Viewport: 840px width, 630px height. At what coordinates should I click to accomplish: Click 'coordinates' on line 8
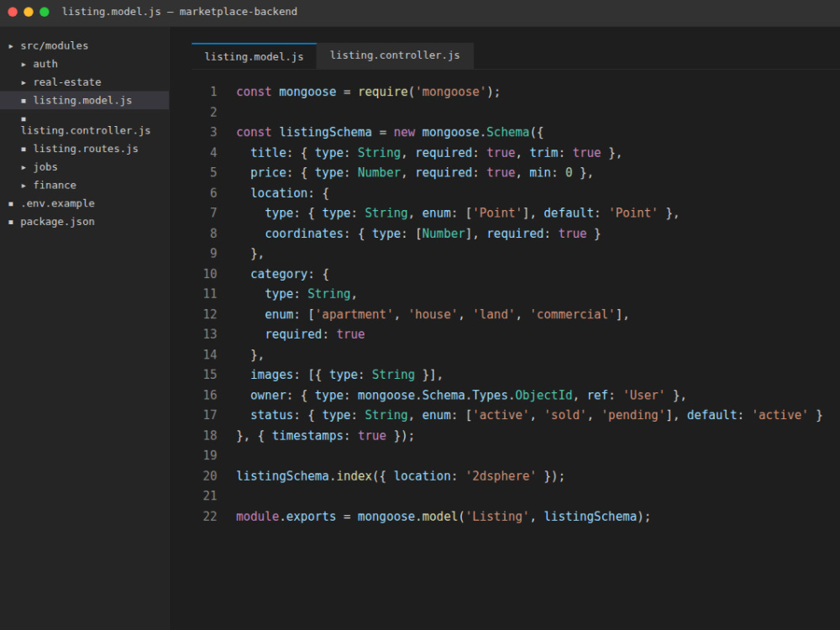click(x=304, y=233)
